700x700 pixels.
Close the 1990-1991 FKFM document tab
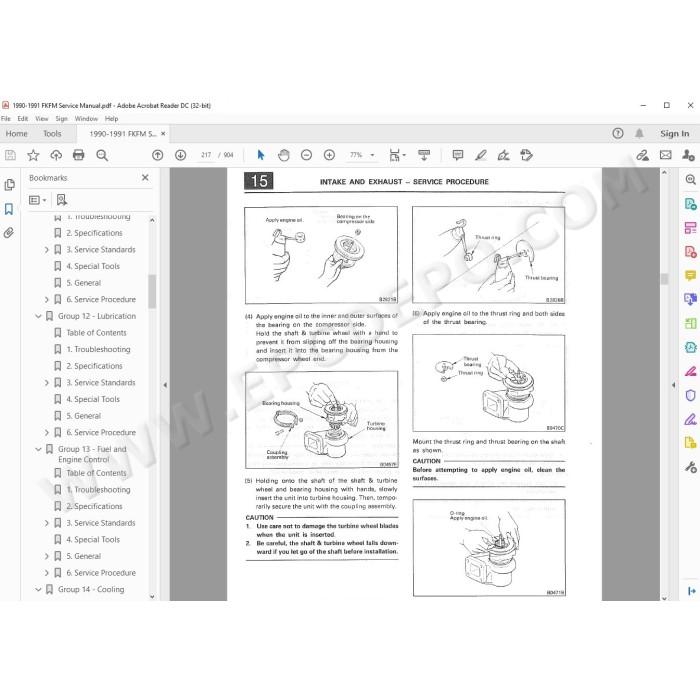click(x=163, y=133)
